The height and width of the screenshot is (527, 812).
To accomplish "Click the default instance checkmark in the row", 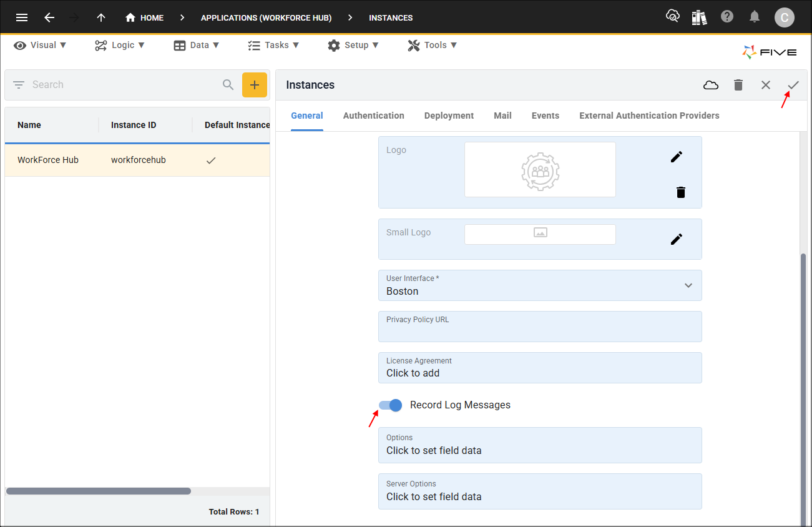I will [211, 160].
